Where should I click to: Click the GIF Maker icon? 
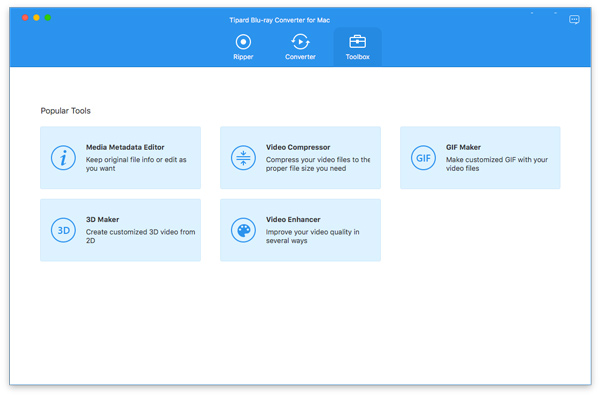coord(423,158)
